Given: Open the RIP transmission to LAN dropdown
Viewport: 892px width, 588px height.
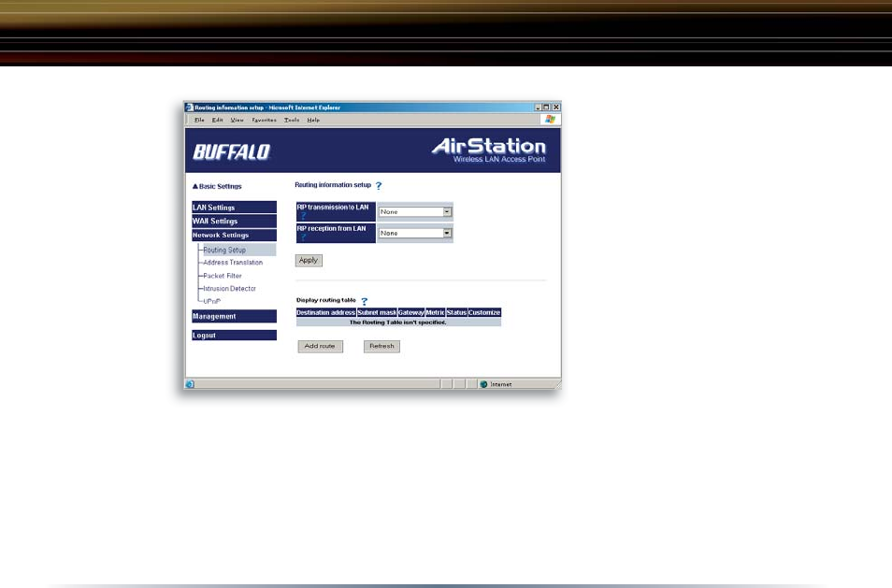Looking at the screenshot, I should (x=415, y=211).
